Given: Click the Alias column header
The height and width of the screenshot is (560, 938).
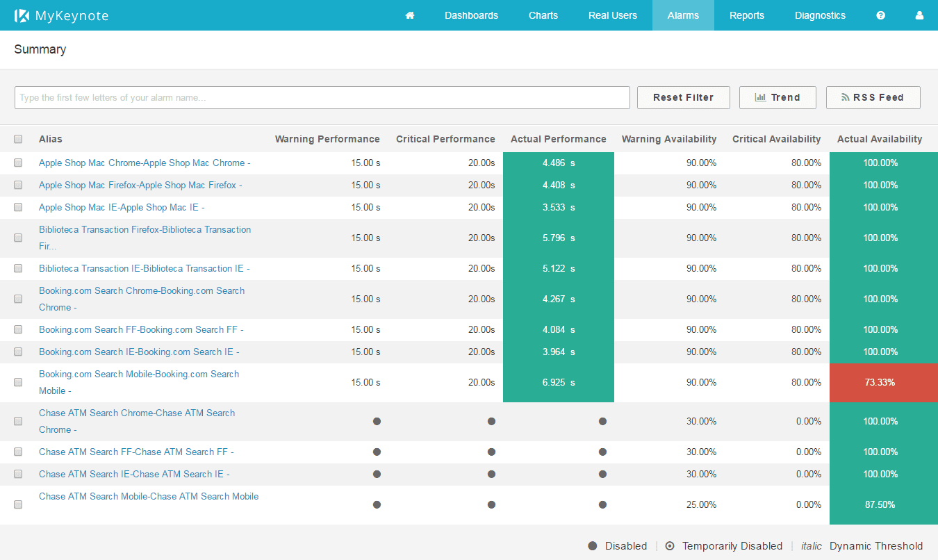Looking at the screenshot, I should point(51,139).
